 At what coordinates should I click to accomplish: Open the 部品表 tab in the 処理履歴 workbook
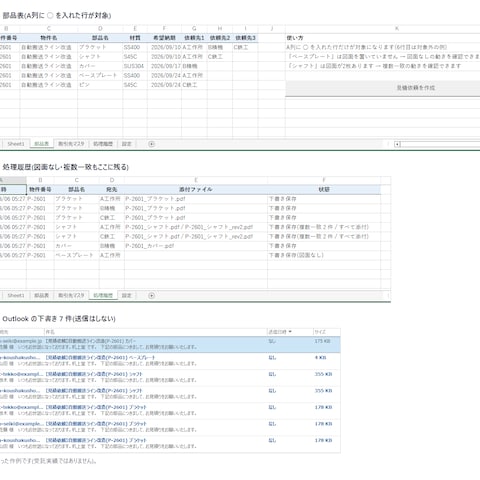[42, 296]
